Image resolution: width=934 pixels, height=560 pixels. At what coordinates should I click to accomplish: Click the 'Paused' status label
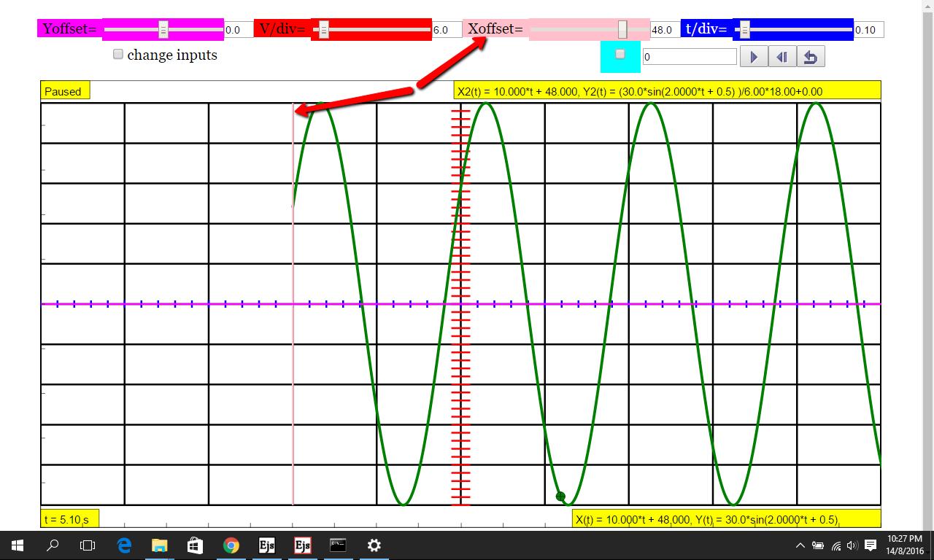[65, 91]
